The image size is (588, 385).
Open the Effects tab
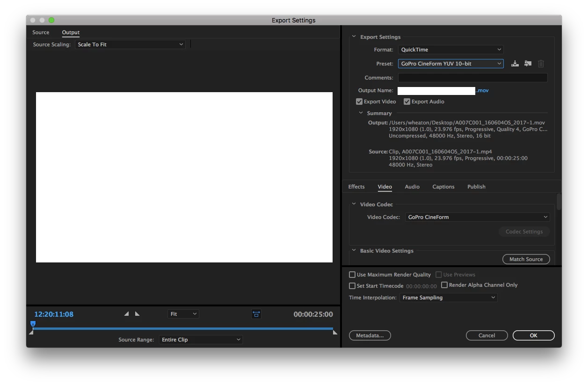tap(356, 187)
